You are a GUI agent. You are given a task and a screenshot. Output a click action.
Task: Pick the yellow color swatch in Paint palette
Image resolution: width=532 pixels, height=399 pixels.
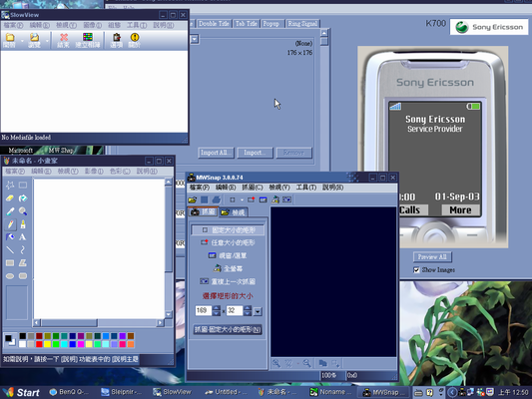click(48, 344)
